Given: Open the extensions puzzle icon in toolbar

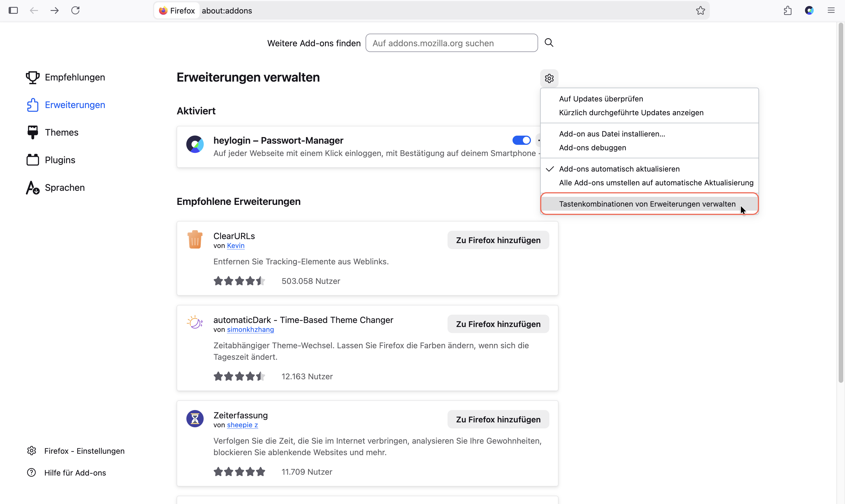Looking at the screenshot, I should click(x=787, y=11).
